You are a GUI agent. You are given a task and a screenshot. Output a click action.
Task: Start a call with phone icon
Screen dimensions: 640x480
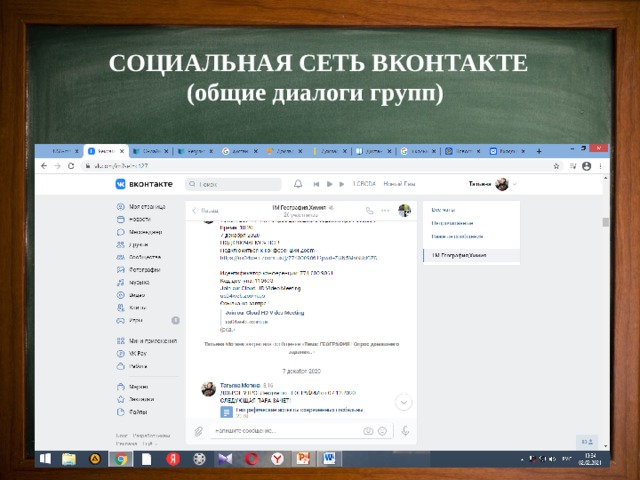click(369, 211)
